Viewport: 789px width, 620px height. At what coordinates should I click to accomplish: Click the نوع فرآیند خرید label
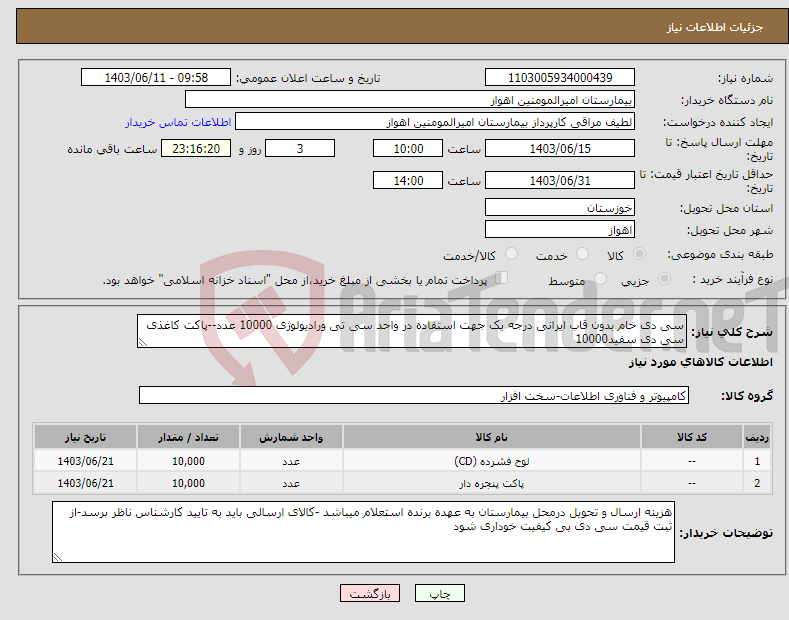pos(733,279)
